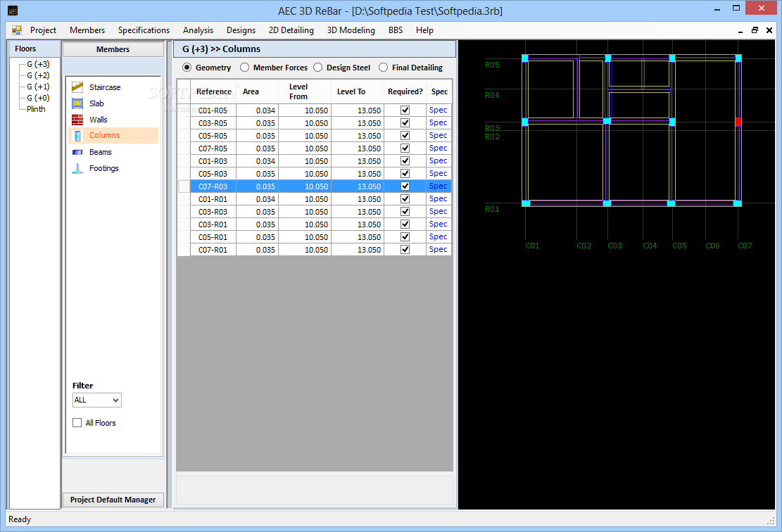Select the Geometry radio button
The height and width of the screenshot is (532, 782).
click(x=187, y=68)
